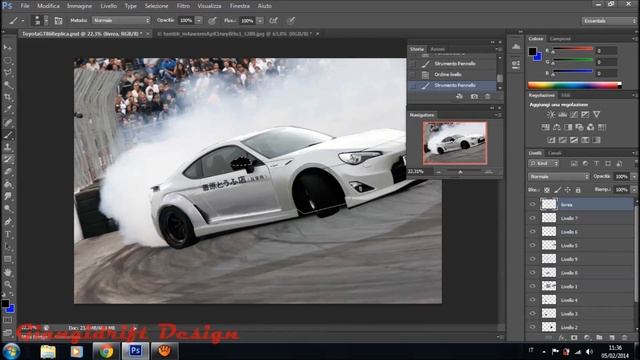The image size is (640, 360).
Task: Open the tool preset picker arrow
Action: [23, 20]
